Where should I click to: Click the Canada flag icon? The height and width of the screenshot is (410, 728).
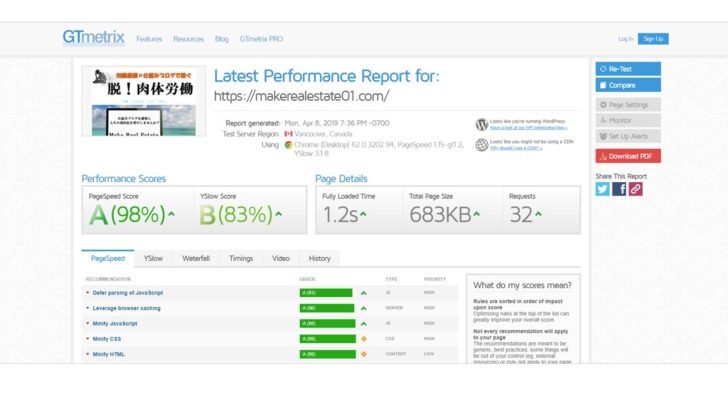(x=288, y=134)
